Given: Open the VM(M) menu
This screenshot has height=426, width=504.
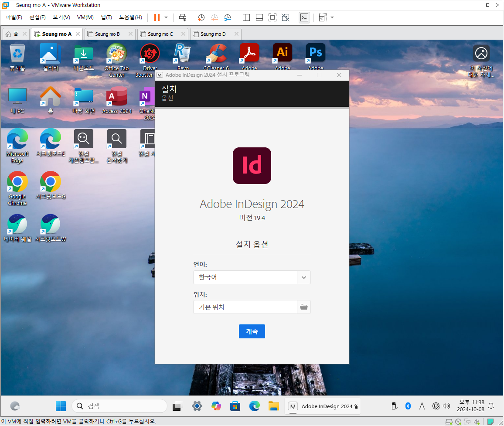Looking at the screenshot, I should [x=85, y=17].
